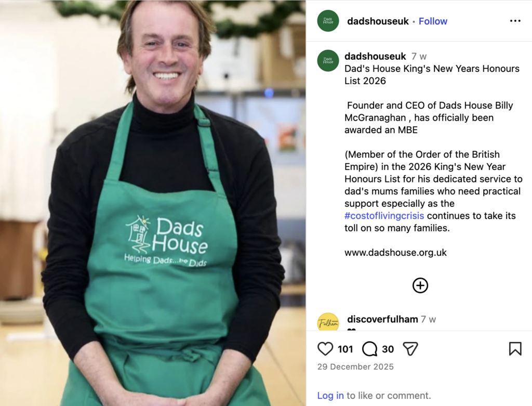
Task: Save post with the bookmark icon
Action: (515, 349)
